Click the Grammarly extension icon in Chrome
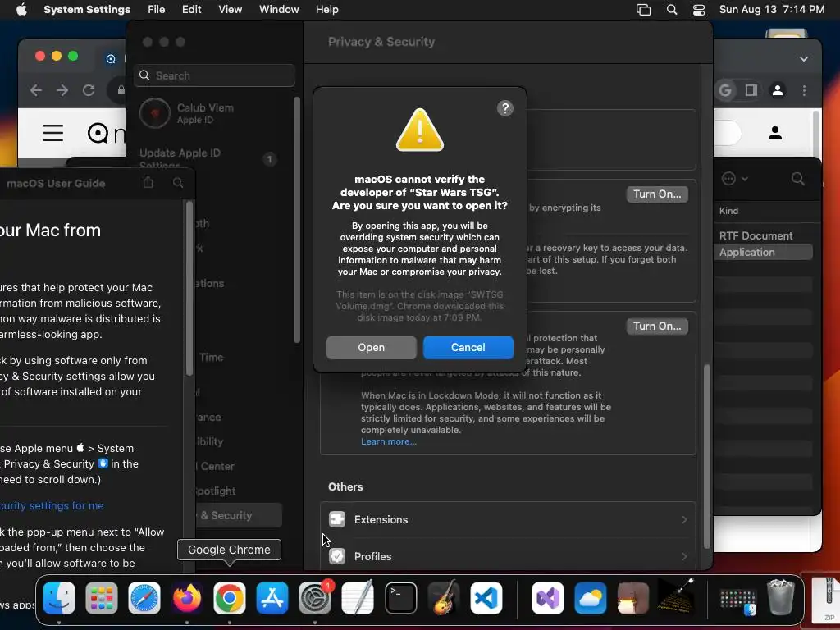840x630 pixels. click(x=725, y=90)
